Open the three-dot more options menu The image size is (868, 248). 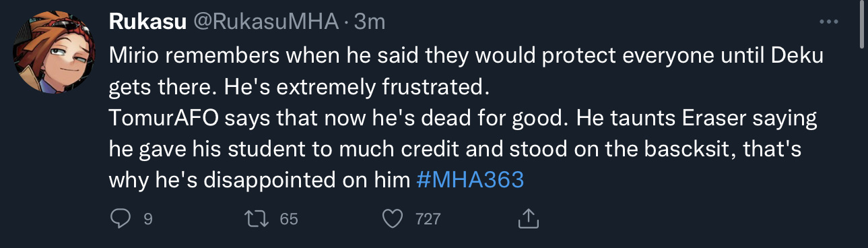(x=828, y=22)
